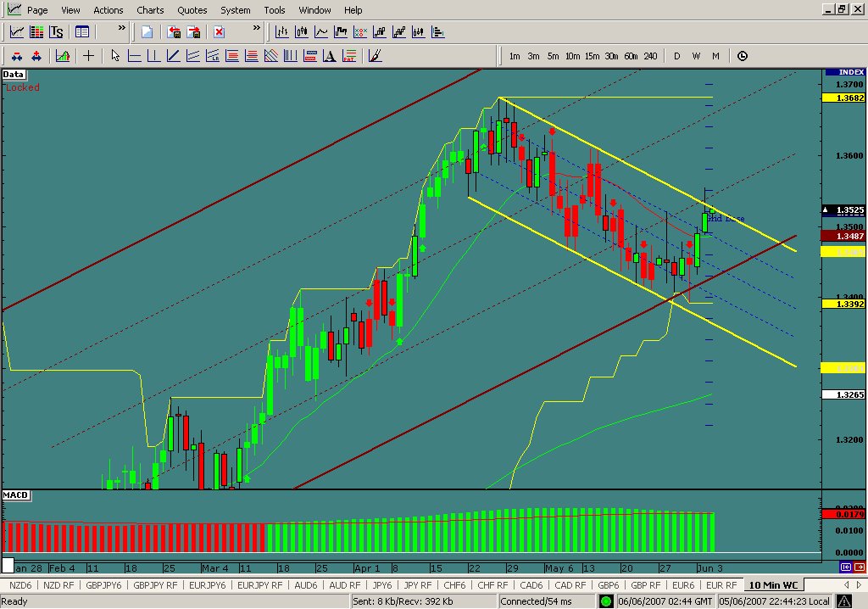Switch to the GBPJPY RF tab
The image size is (868, 609).
(x=156, y=585)
